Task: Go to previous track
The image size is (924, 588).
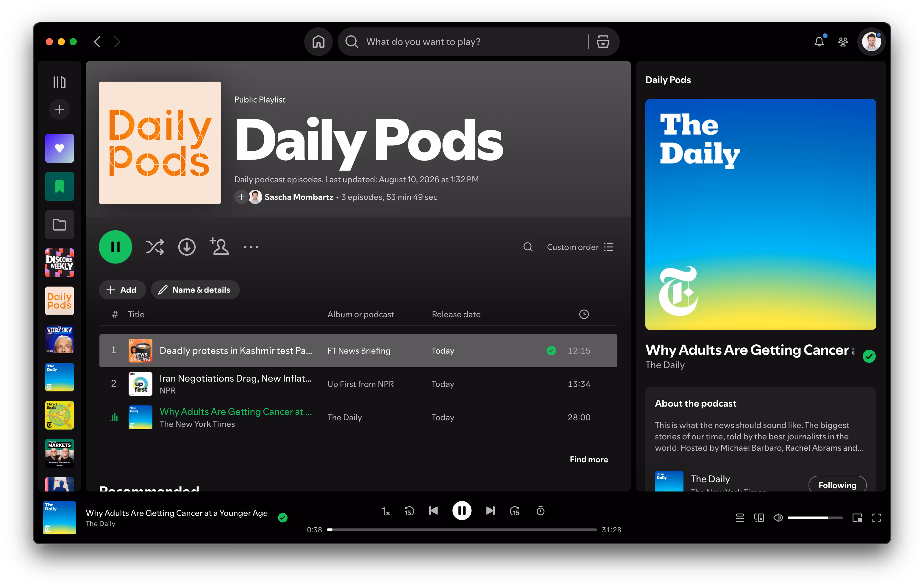Action: 433,511
